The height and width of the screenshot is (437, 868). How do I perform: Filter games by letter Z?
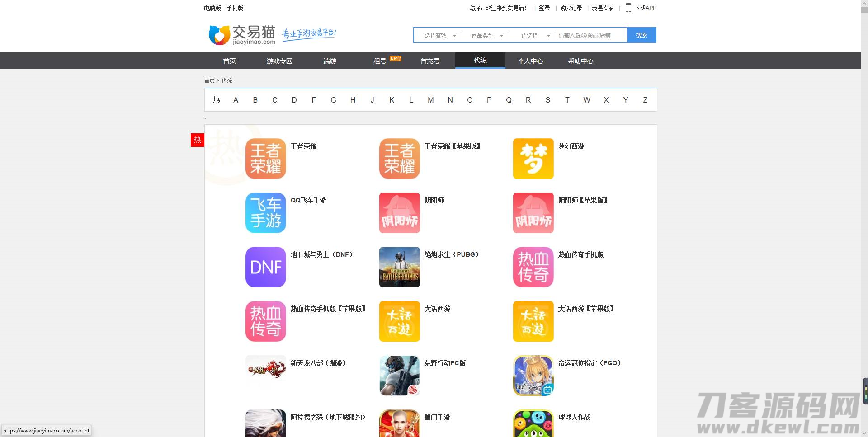645,100
